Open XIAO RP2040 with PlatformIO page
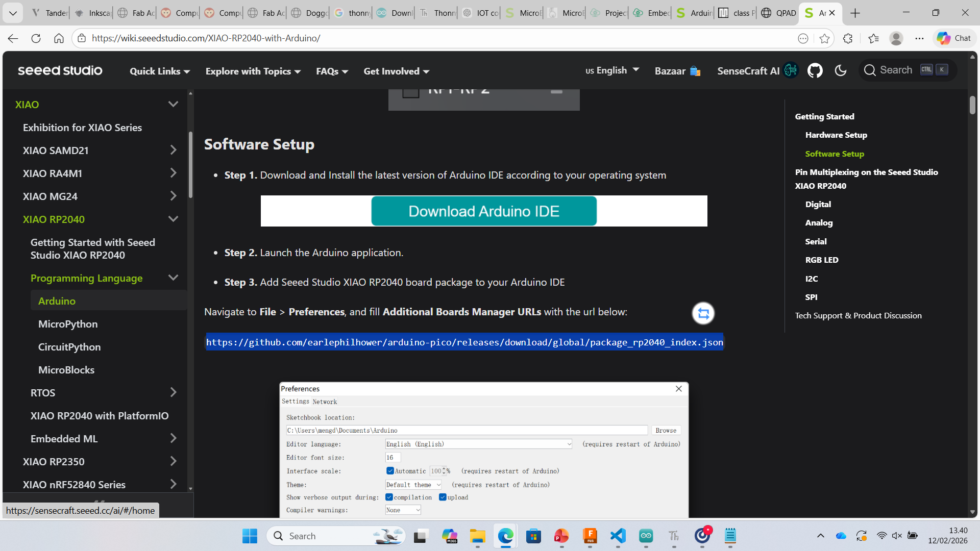Image resolution: width=980 pixels, height=551 pixels. pos(100,416)
